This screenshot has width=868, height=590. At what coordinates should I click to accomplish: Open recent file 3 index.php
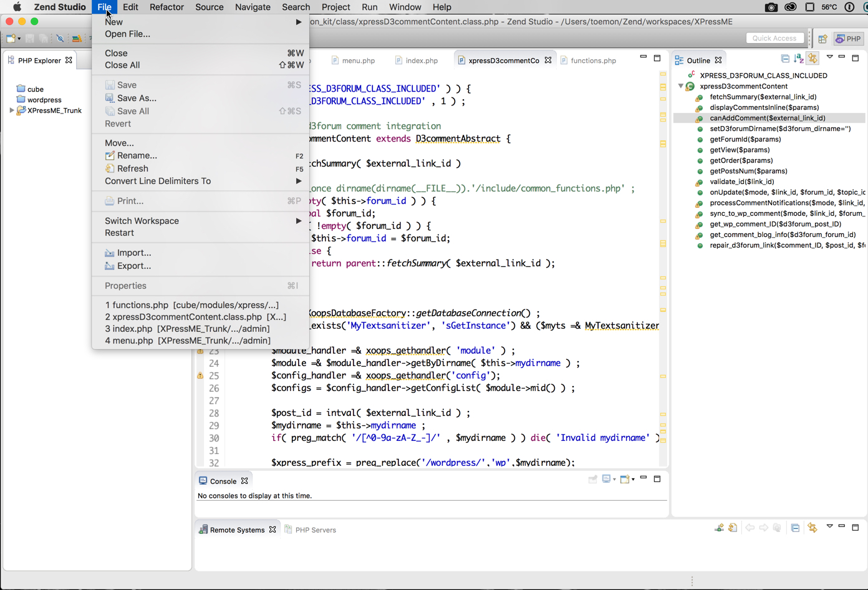click(x=200, y=329)
